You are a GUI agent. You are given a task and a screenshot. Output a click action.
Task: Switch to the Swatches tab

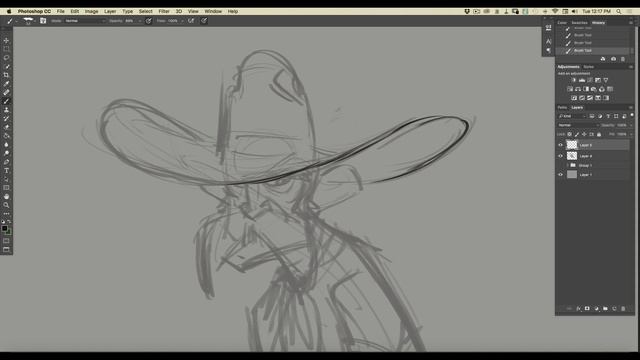click(579, 23)
